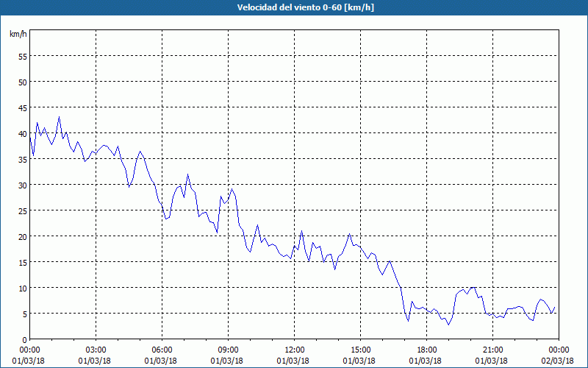This screenshot has width=588, height=368.
Task: Click the y-axis value "10"
Action: [x=23, y=288]
